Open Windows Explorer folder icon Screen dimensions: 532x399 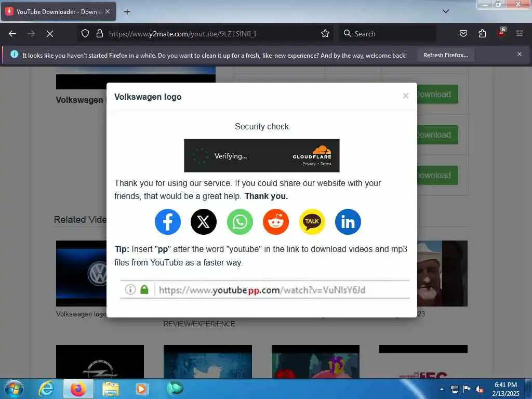111,389
